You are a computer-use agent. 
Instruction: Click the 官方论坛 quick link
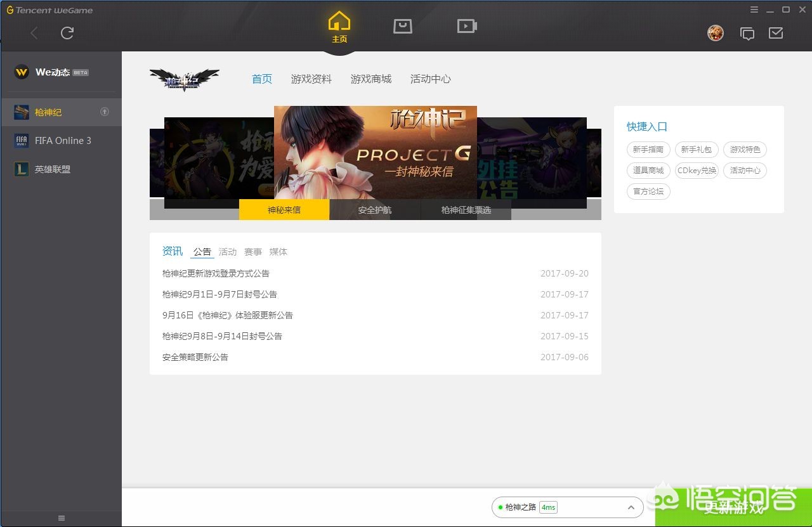pyautogui.click(x=648, y=192)
